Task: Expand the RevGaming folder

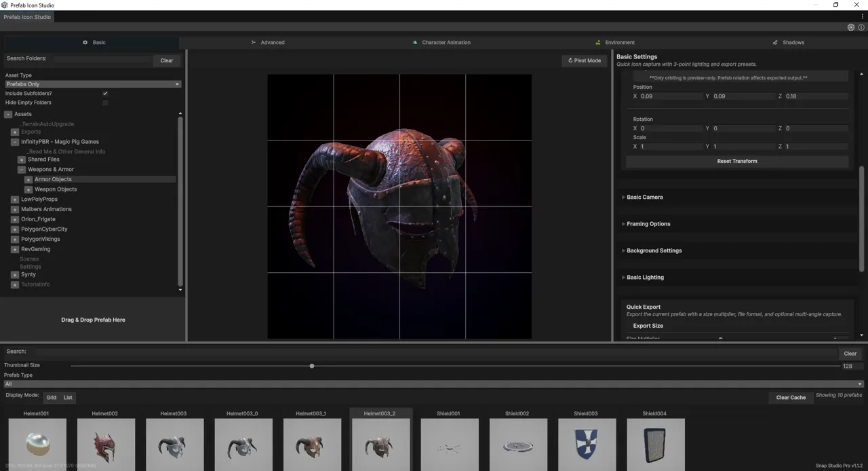Action: click(15, 249)
